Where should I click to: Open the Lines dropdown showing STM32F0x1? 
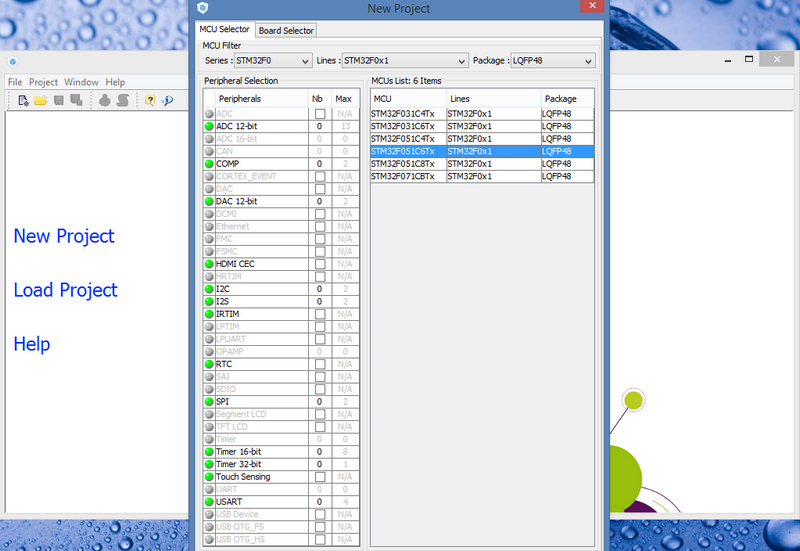pos(405,61)
